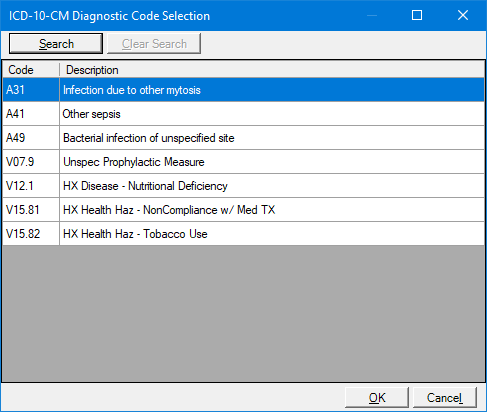487x412 pixels.
Task: Dismiss the dialog with the Cancel button
Action: (x=445, y=397)
